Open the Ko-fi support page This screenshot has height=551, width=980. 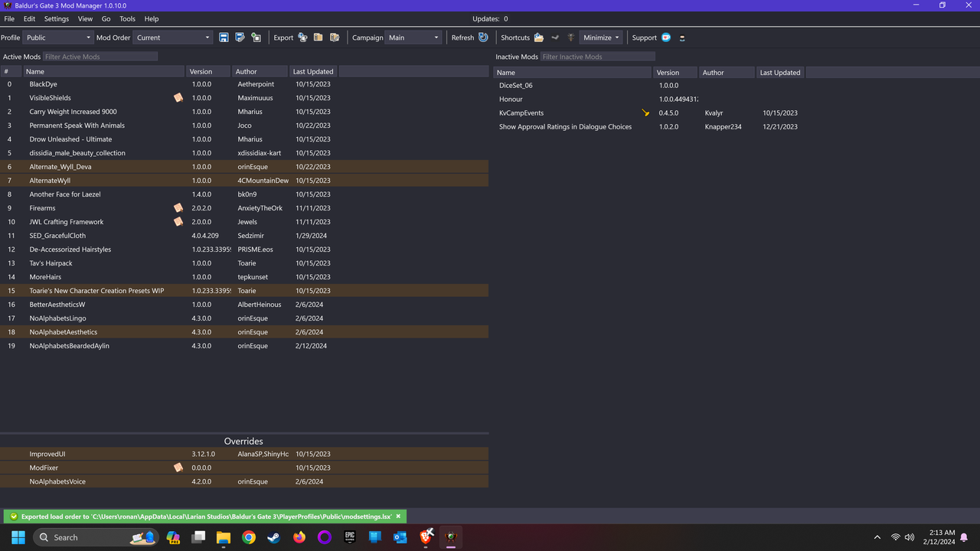(x=665, y=37)
